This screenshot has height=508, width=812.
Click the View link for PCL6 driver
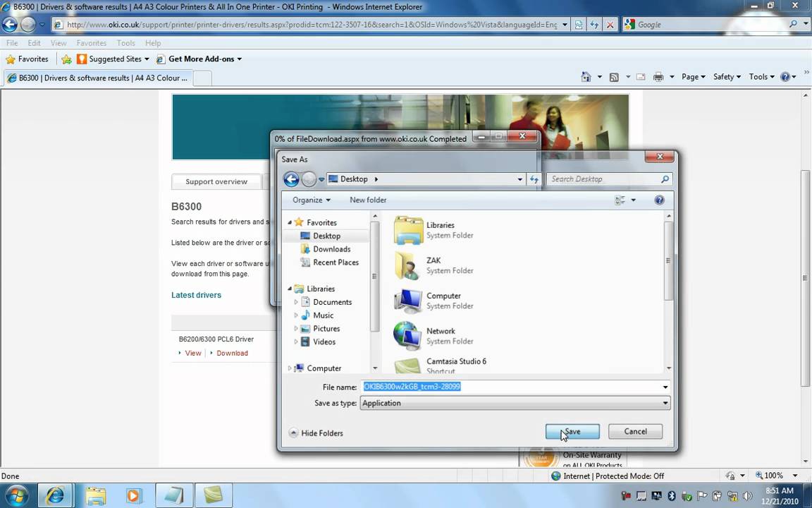[192, 353]
